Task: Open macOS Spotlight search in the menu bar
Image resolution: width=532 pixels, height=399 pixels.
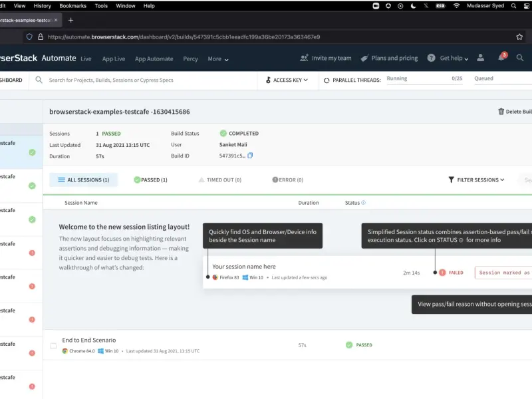Action: point(513,6)
